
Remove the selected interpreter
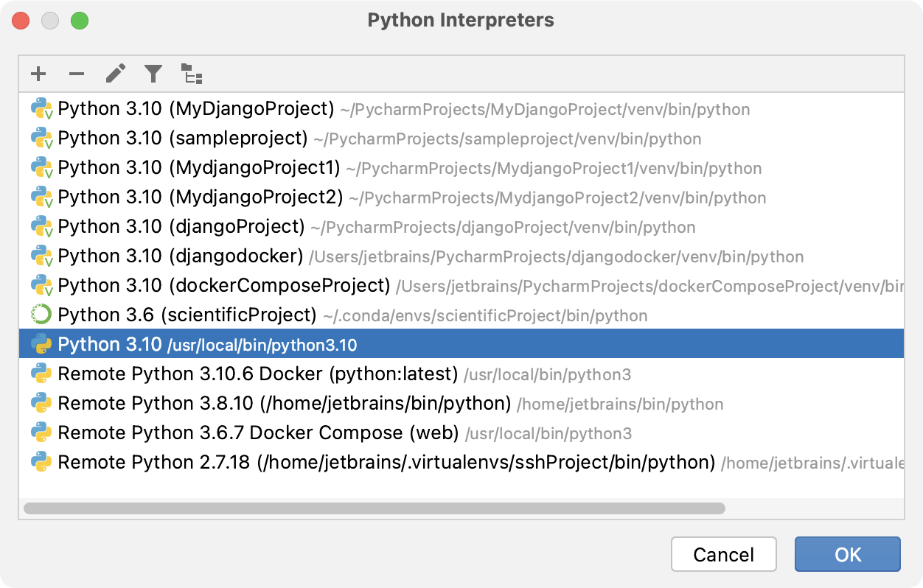[x=76, y=74]
